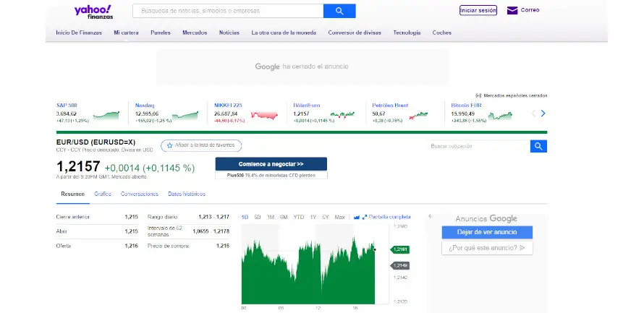Click the Yahoo Finanzas logo
This screenshot has height=313, width=644.
click(x=93, y=12)
